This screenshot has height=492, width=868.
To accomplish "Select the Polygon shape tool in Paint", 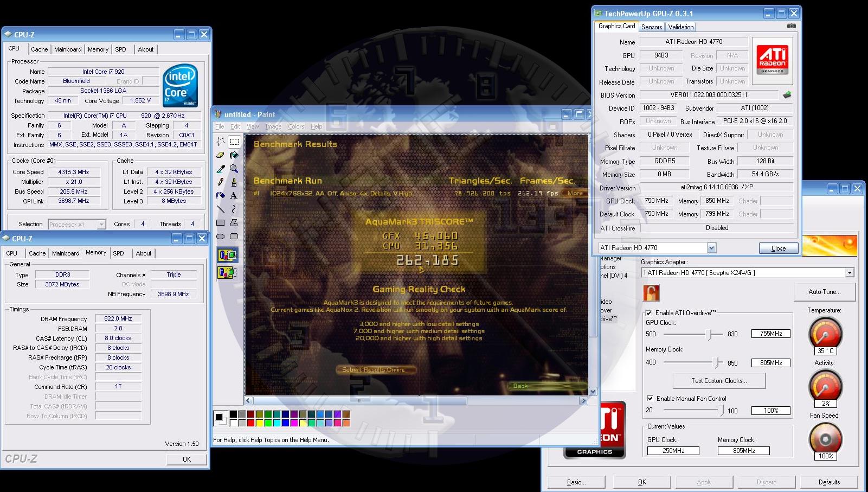I will (x=234, y=222).
